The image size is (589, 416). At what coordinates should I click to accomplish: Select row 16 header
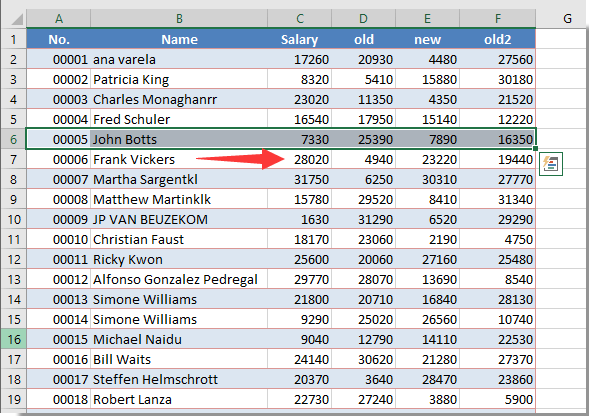14,339
